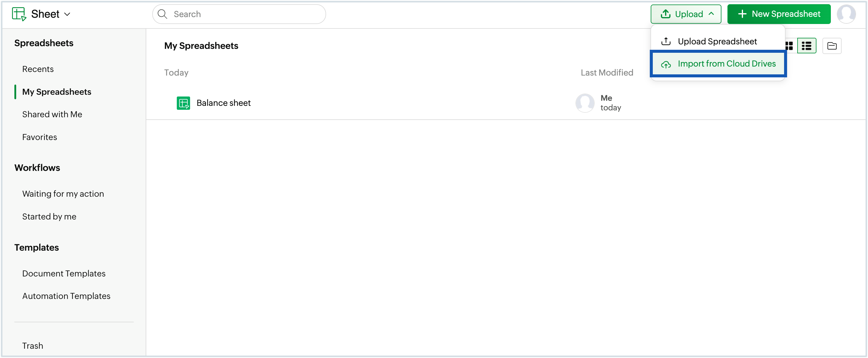Enable the My Spreadsheets filter view
Image resolution: width=868 pixels, height=358 pixels.
57,91
